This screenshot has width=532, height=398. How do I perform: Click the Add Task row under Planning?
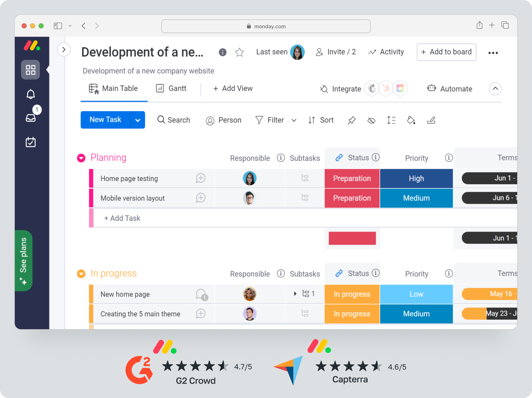tap(122, 218)
